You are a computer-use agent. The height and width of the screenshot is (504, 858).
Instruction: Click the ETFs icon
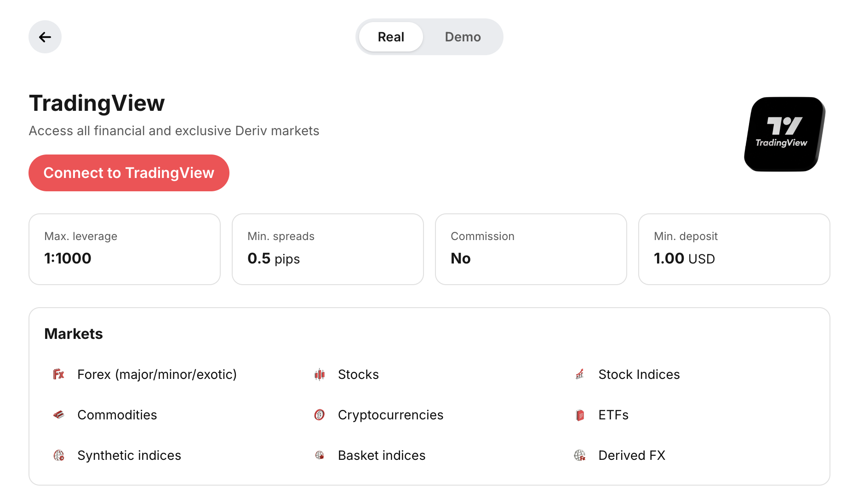pos(580,415)
